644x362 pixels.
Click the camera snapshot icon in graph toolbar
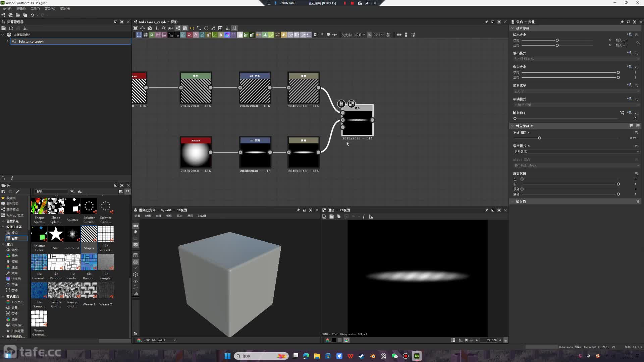[150, 28]
